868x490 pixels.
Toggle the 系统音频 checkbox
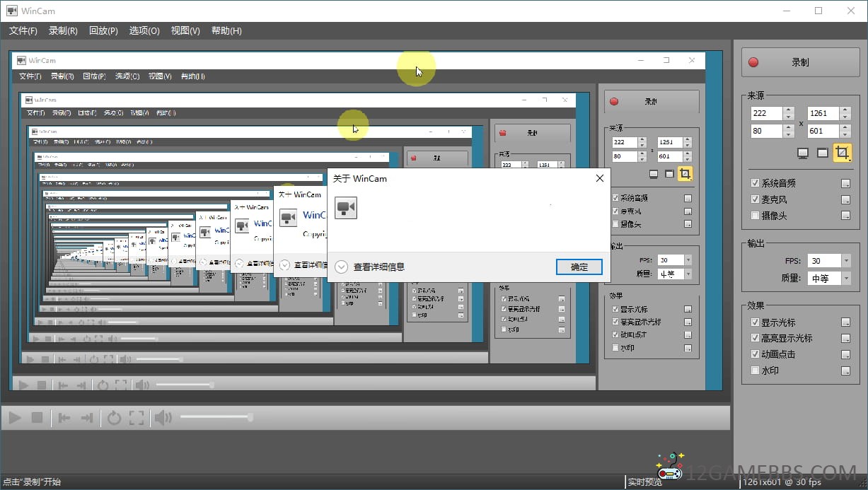[x=755, y=183]
